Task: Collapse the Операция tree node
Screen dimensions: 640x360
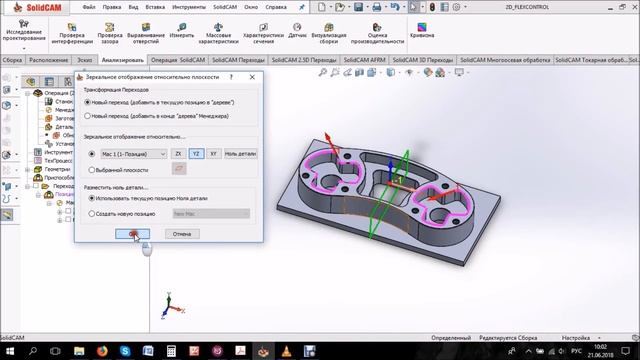Action: pos(27,93)
